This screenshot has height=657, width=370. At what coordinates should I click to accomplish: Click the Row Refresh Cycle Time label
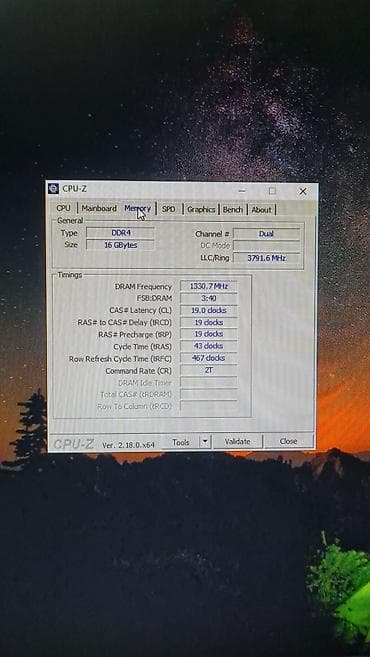point(120,359)
